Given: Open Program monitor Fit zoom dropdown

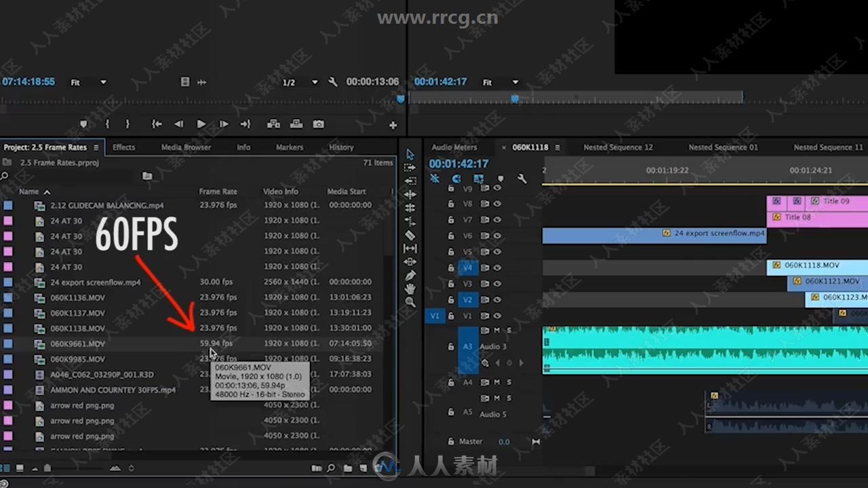Looking at the screenshot, I should click(501, 83).
